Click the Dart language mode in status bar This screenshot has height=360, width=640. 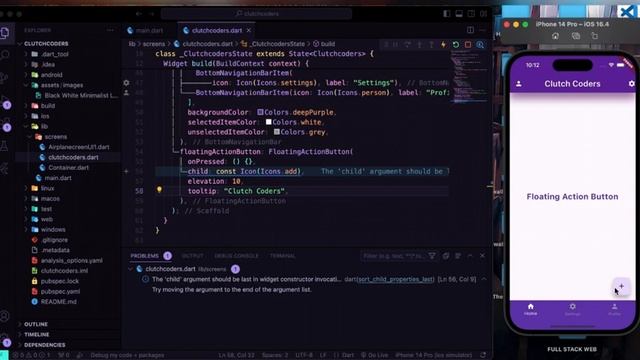tap(347, 355)
